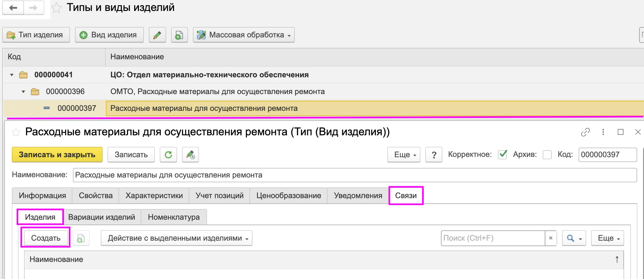Click the Создать button
Image resolution: width=644 pixels, height=279 pixels.
[x=46, y=238]
